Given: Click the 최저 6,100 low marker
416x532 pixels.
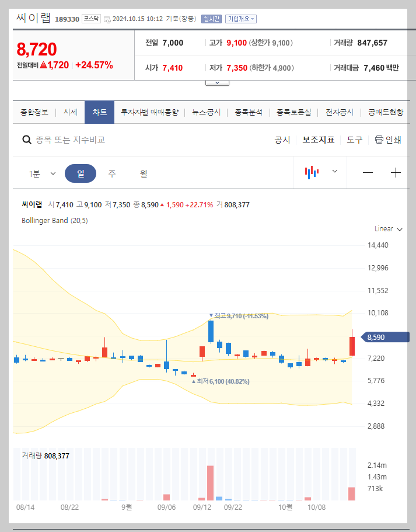Looking at the screenshot, I should point(221,381).
